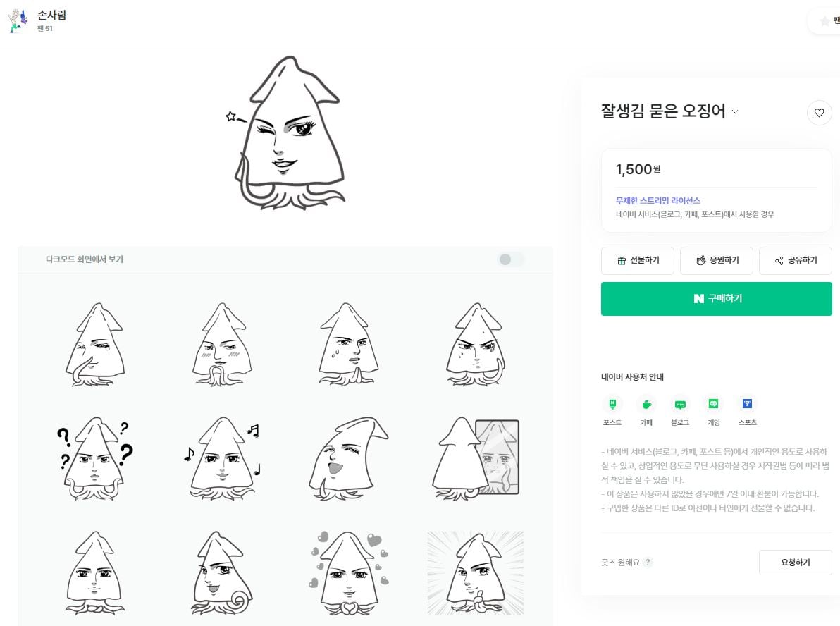Open the 카페 service icon
The width and height of the screenshot is (840, 626).
click(646, 403)
